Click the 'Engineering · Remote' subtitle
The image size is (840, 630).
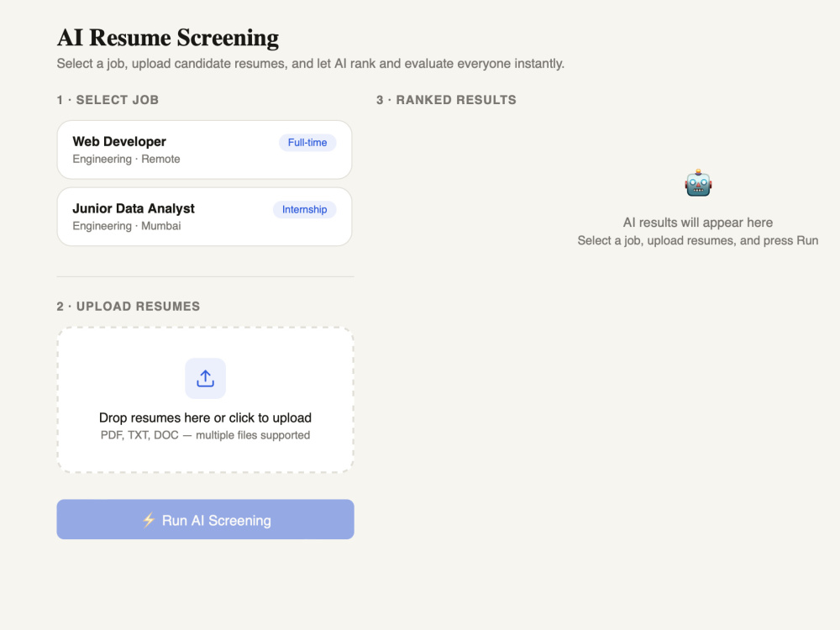coord(127,159)
